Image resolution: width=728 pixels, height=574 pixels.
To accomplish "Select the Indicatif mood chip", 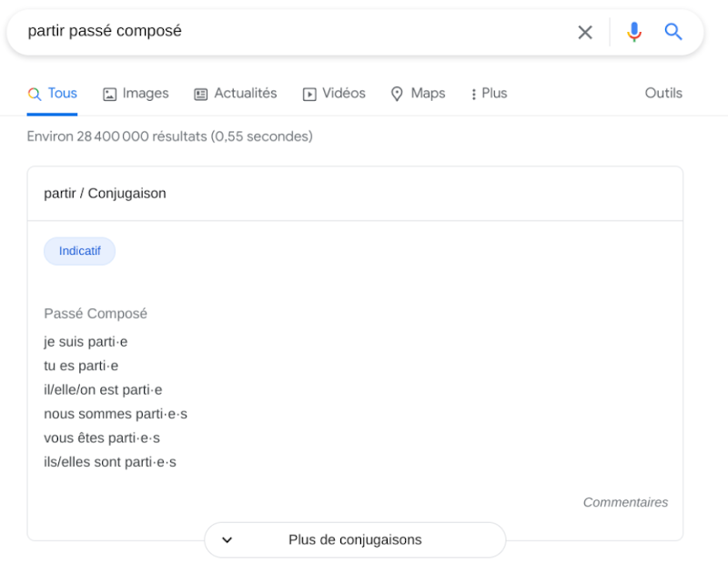I will [79, 251].
